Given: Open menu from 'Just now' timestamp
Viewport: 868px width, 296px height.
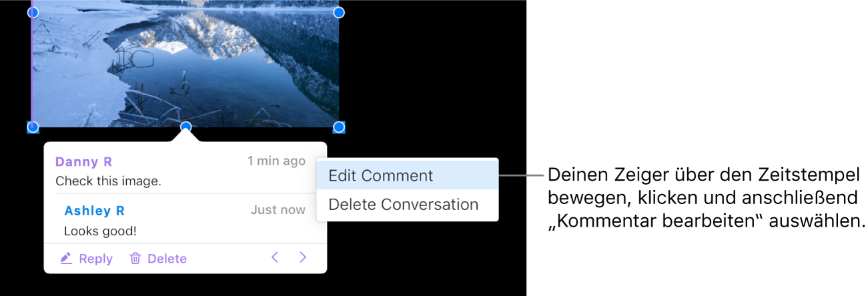Looking at the screenshot, I should point(278,210).
